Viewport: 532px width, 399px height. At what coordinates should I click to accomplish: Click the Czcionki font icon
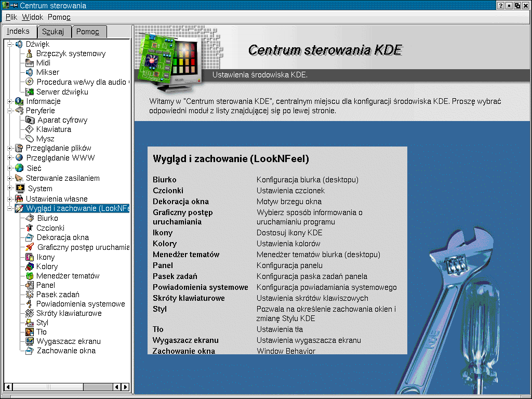(30, 228)
